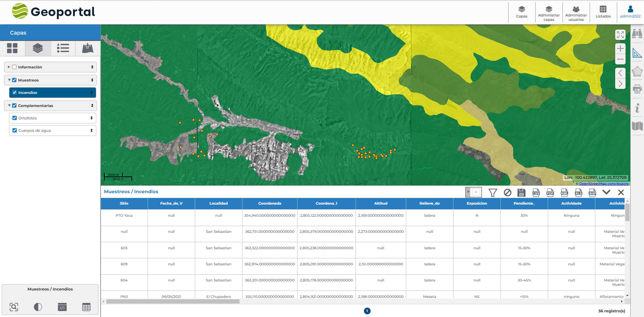The width and height of the screenshot is (644, 317).
Task: Click the map zoom in plus button
Action: pyautogui.click(x=620, y=48)
